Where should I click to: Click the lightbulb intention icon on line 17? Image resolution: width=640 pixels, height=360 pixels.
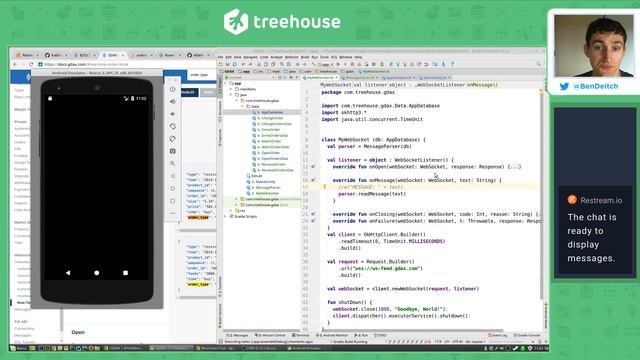click(x=324, y=187)
